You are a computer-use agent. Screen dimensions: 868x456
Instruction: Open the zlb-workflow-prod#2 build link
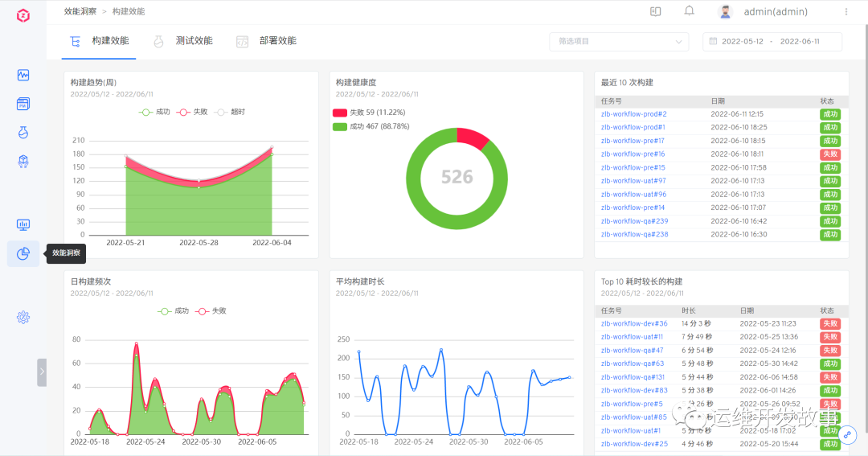(634, 114)
